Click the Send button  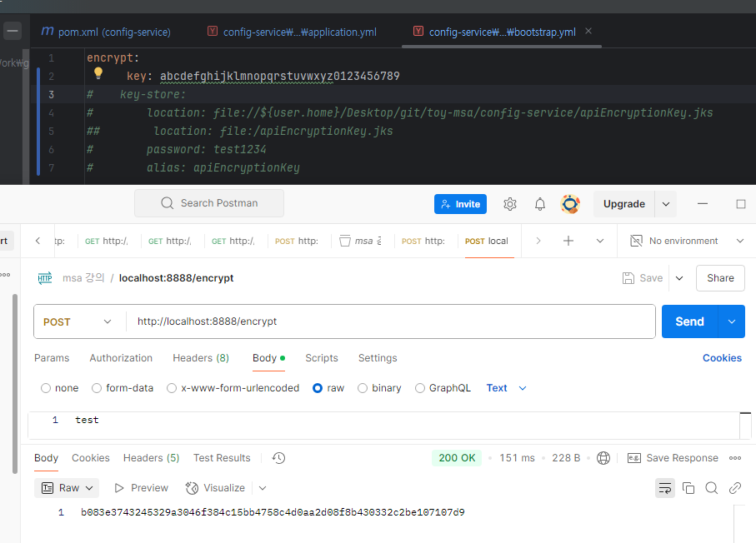point(689,321)
